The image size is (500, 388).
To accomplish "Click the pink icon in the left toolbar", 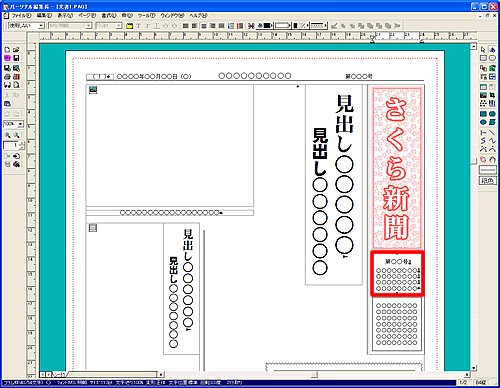I will (x=7, y=58).
